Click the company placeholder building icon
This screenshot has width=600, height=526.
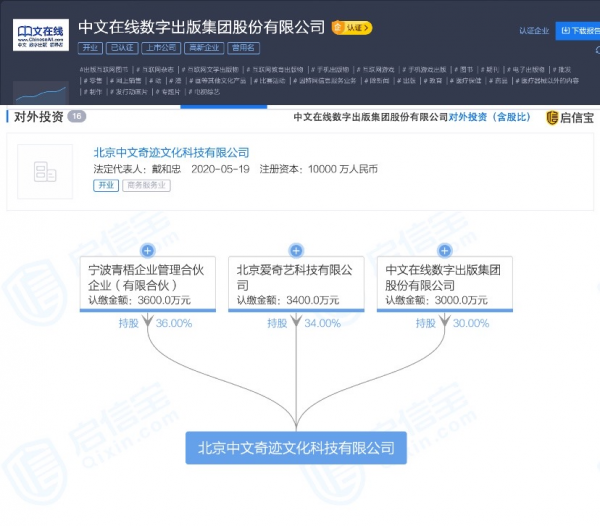pos(45,171)
